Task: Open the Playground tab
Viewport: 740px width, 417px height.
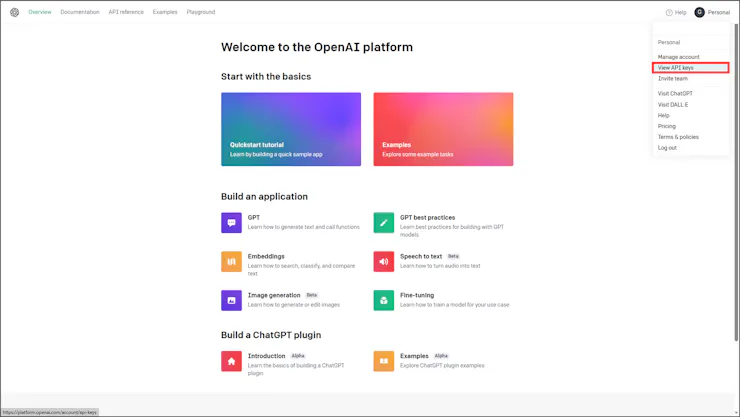Action: tap(201, 12)
